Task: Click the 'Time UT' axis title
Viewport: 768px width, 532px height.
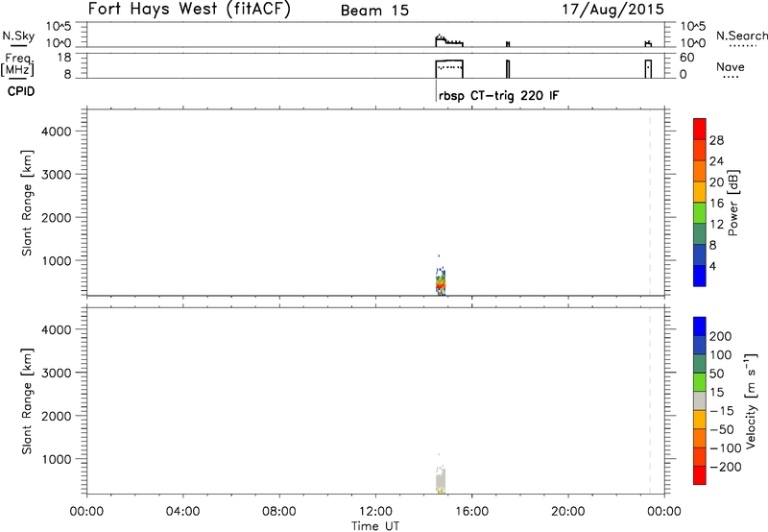Action: pos(375,525)
